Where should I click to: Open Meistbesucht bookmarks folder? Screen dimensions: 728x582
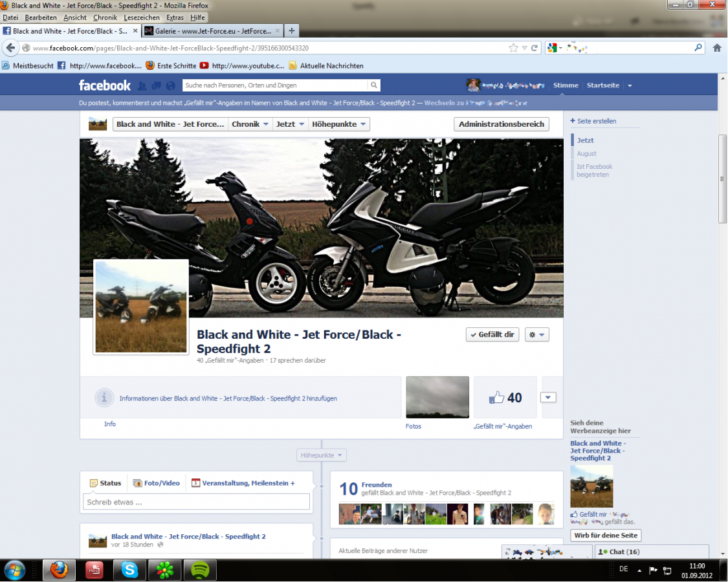coord(28,66)
